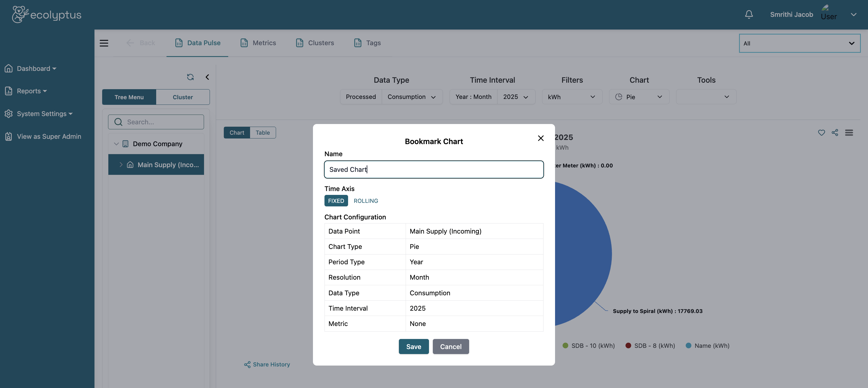Screen dimensions: 868x388
Task: Click the share chart icon
Action: click(835, 133)
